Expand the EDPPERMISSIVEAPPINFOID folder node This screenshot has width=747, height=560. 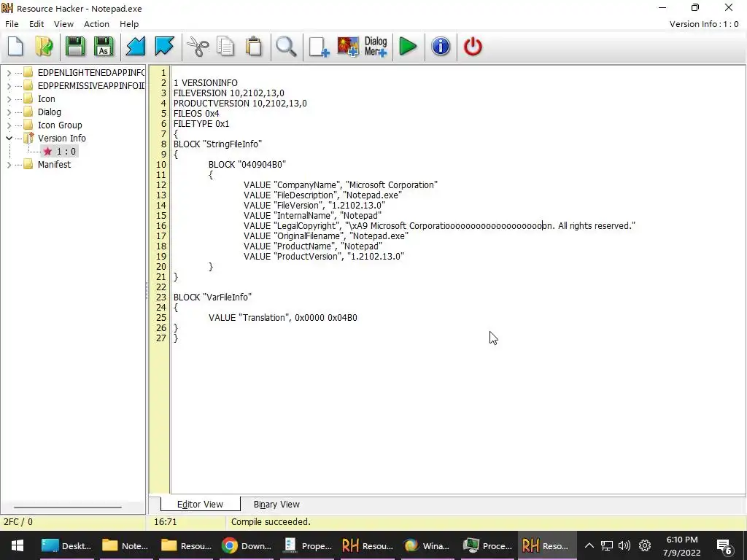tap(9, 86)
